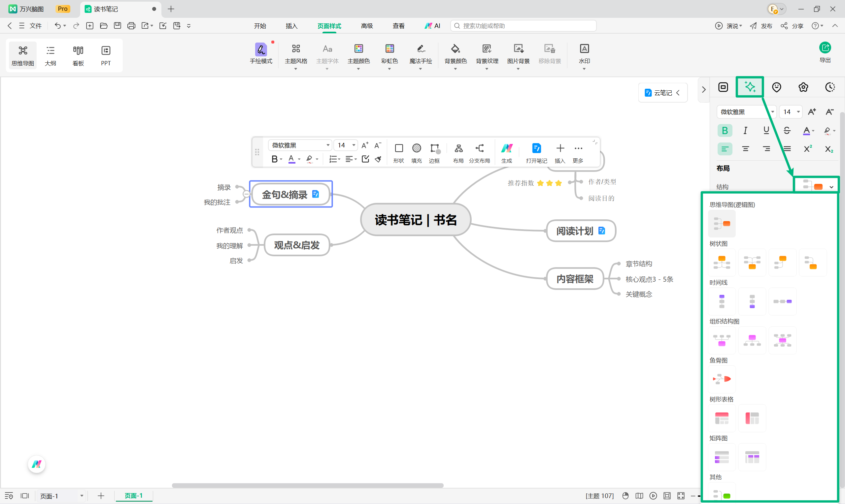Open floating toolbar font name dropdown

pos(300,145)
